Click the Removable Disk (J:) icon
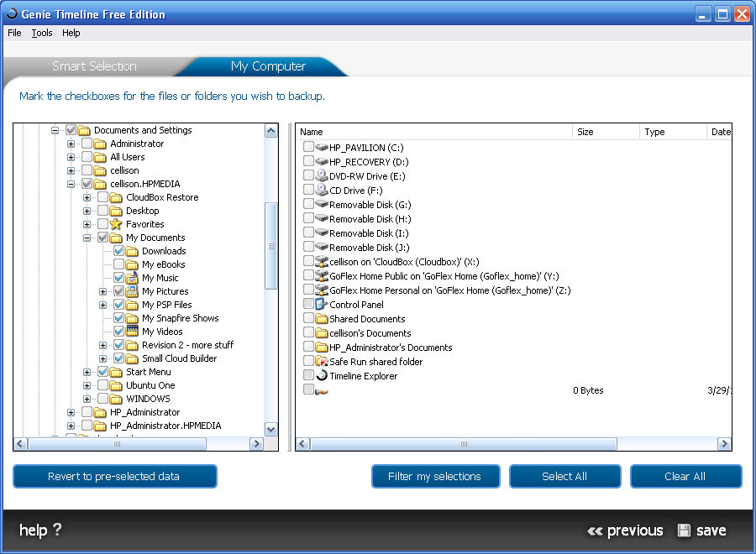Image resolution: width=756 pixels, height=554 pixels. (x=322, y=247)
